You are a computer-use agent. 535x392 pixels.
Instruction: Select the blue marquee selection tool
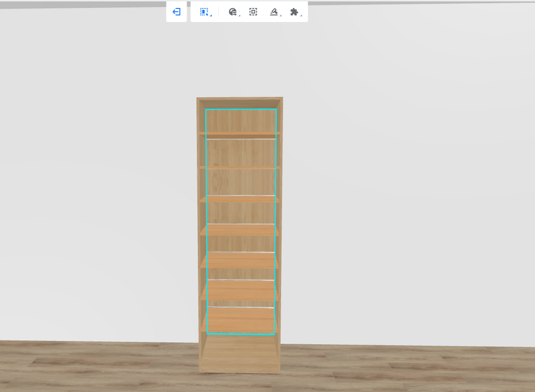[204, 12]
